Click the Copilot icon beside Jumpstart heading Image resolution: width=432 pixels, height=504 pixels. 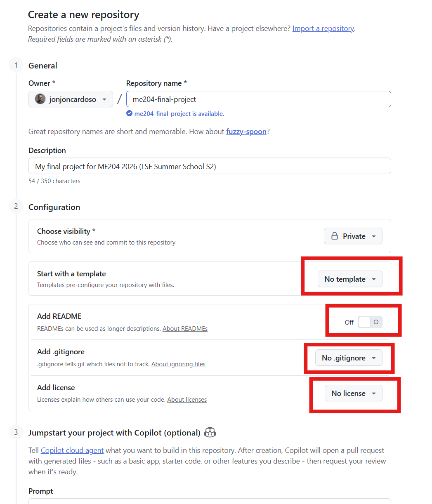(210, 432)
